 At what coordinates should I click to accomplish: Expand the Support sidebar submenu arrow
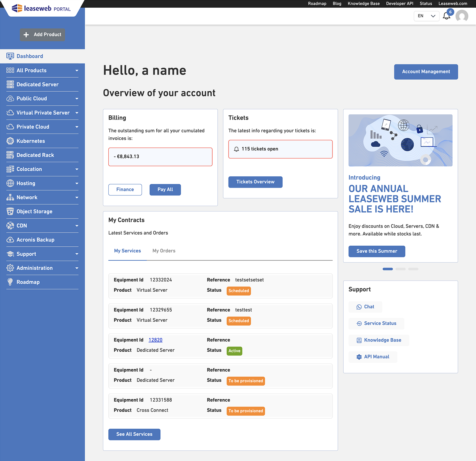[x=77, y=254]
